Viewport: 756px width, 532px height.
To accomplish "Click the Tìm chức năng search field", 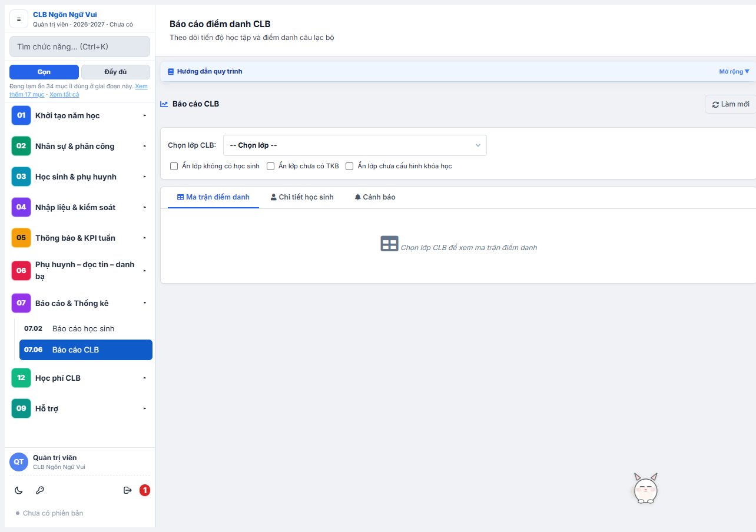I will click(x=79, y=46).
